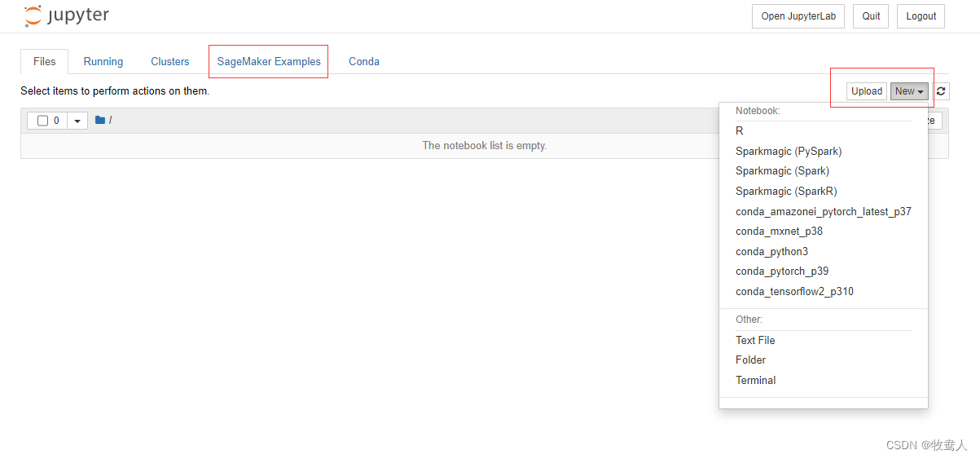The height and width of the screenshot is (459, 980).
Task: Open the SageMaker Examples tab
Action: [269, 61]
